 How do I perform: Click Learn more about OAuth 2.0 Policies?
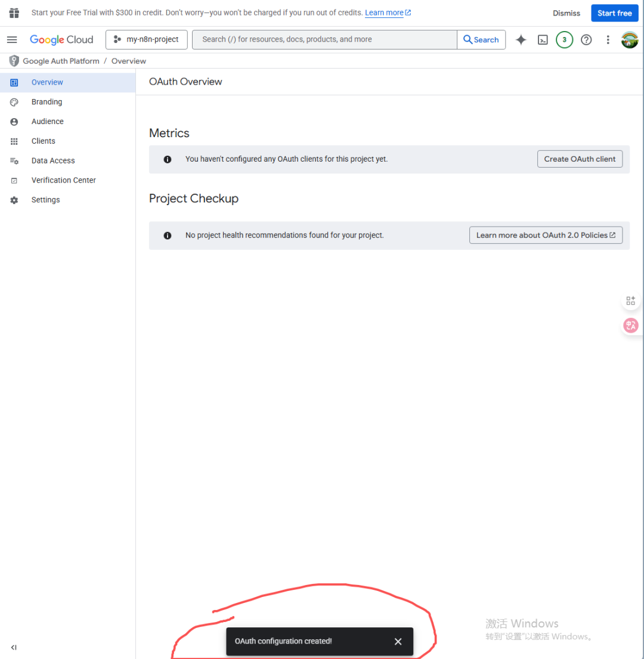click(546, 236)
